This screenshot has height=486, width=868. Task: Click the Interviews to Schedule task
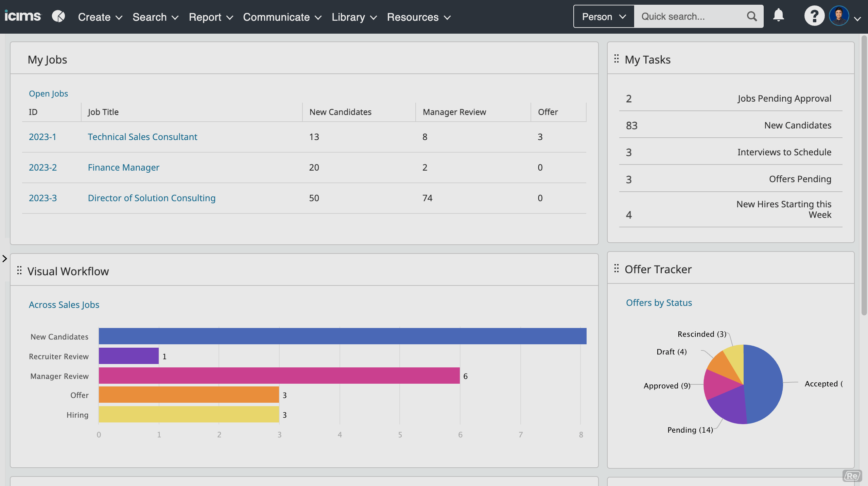point(731,152)
